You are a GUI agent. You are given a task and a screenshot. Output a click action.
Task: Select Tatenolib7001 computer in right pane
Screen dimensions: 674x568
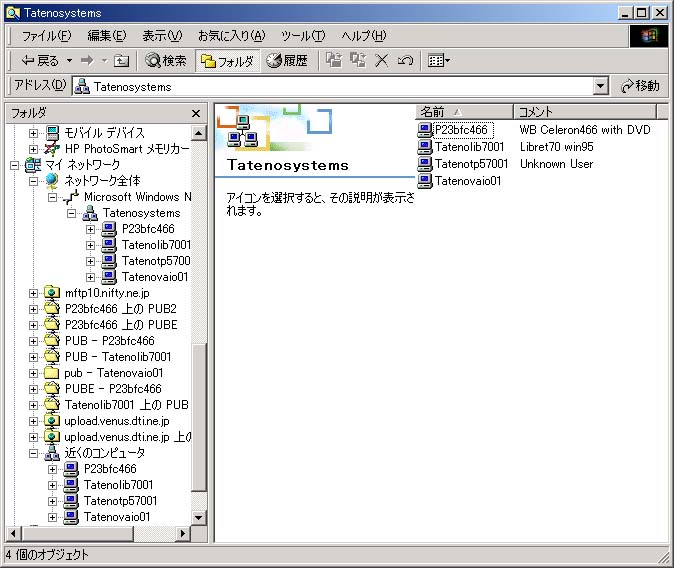tap(469, 147)
